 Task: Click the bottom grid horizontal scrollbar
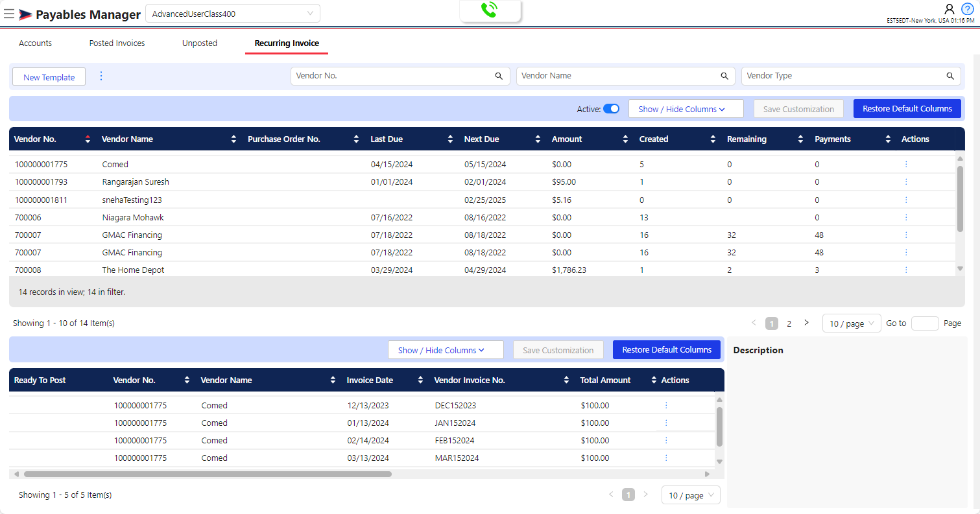click(208, 474)
